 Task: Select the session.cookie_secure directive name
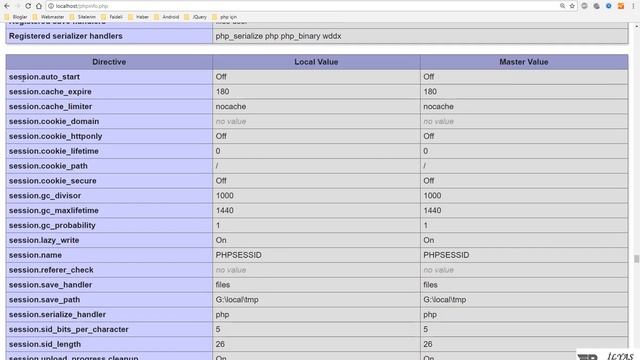click(x=53, y=181)
